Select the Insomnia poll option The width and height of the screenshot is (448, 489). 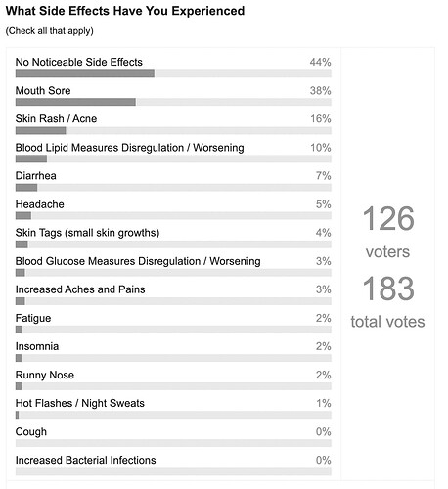tap(173, 351)
